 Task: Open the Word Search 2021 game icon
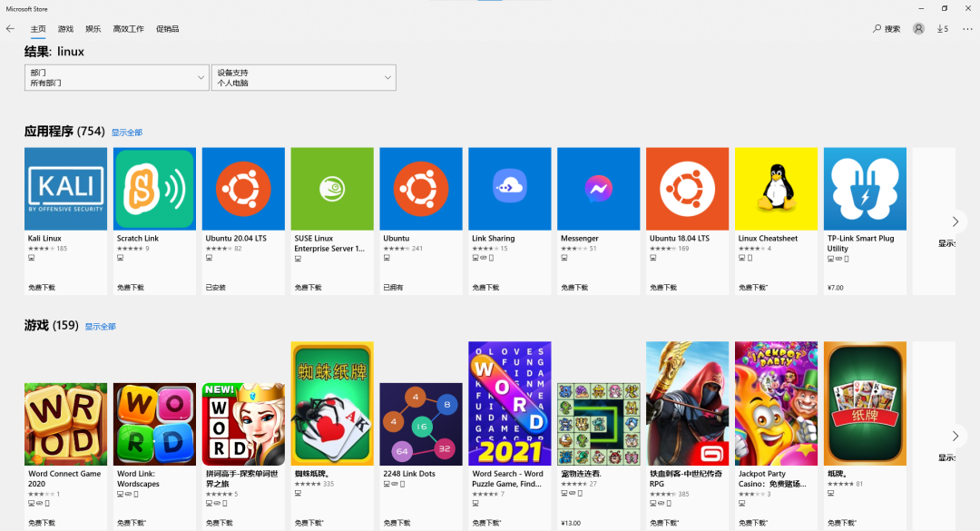pos(509,403)
